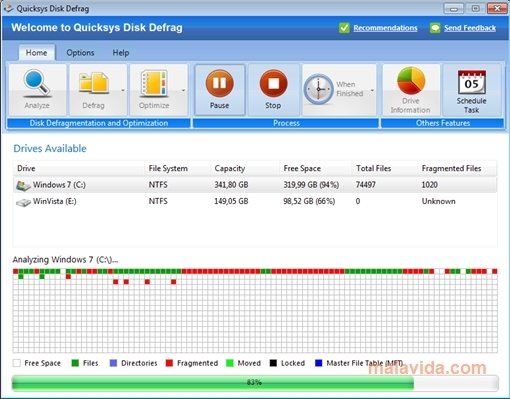Select the WinVista (E:) drive row
The image size is (510, 399).
255,201
